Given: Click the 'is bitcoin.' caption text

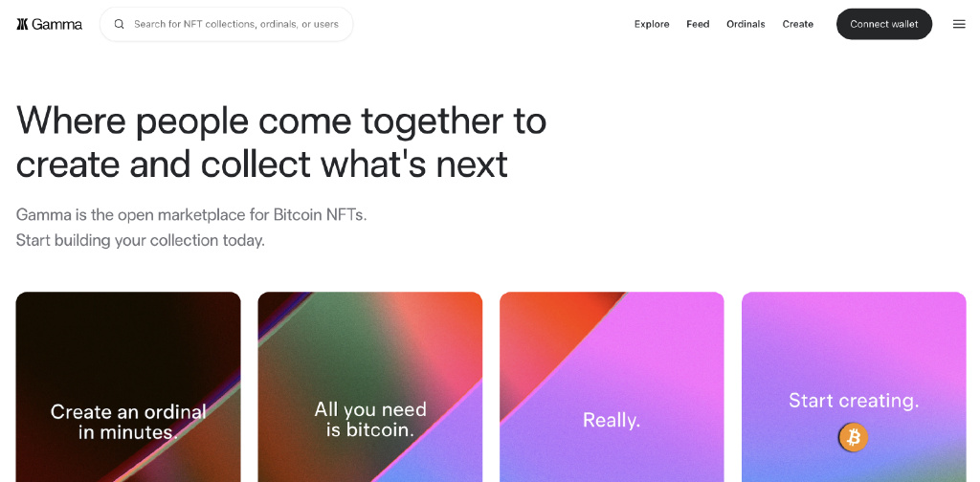Looking at the screenshot, I should point(369,430).
